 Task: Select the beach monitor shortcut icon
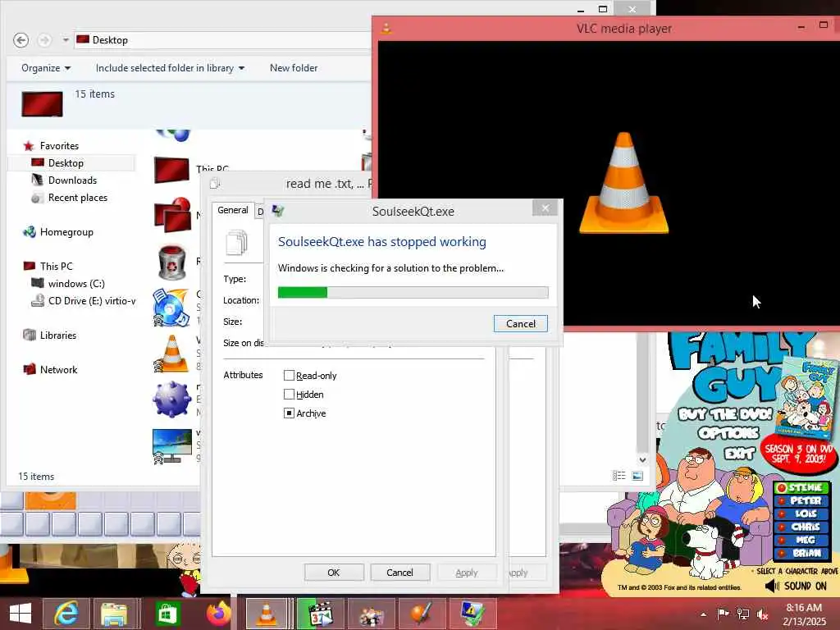coord(171,445)
